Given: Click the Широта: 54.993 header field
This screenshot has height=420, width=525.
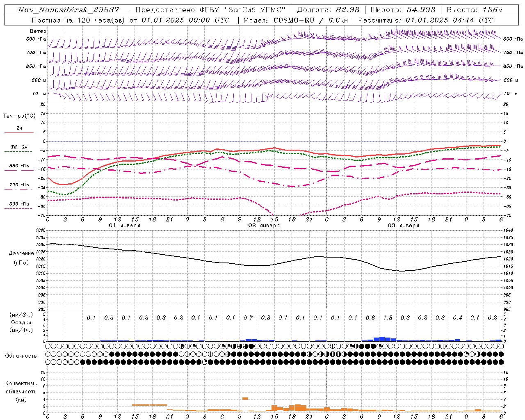Looking at the screenshot, I should pos(403,10).
